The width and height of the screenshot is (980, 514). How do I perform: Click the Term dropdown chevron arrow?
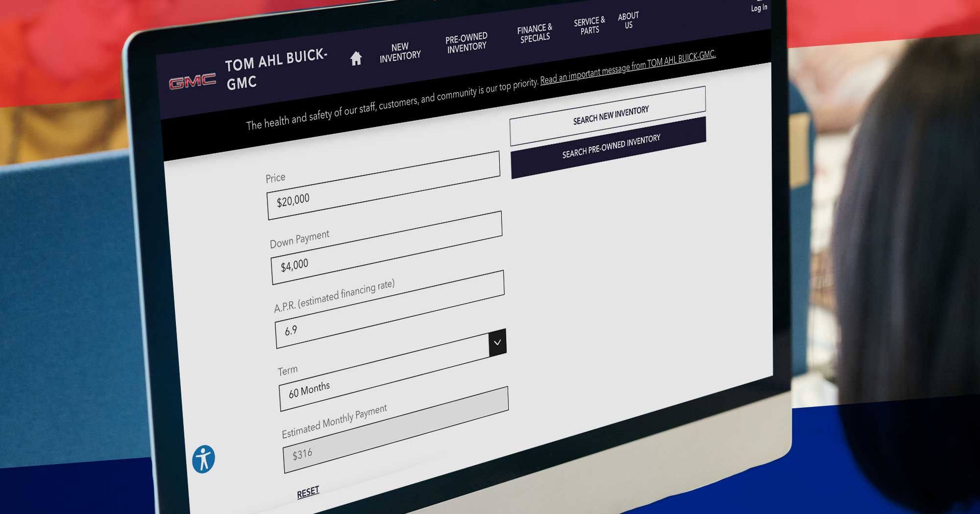click(497, 343)
